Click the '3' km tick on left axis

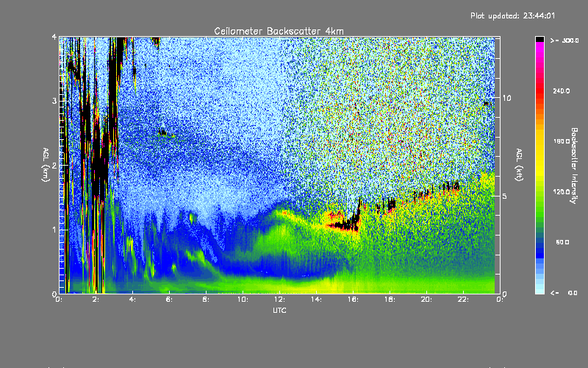point(54,101)
